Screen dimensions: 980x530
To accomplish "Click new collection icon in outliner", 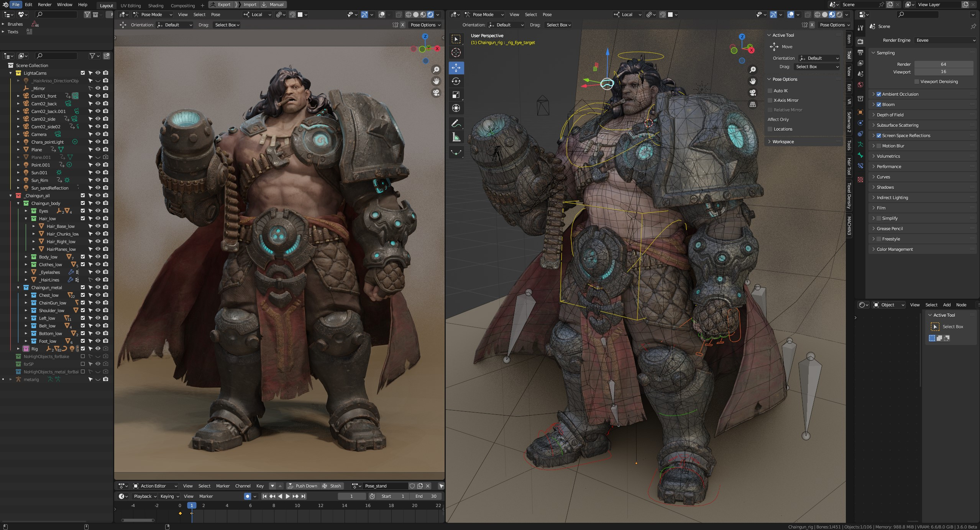I will (107, 56).
